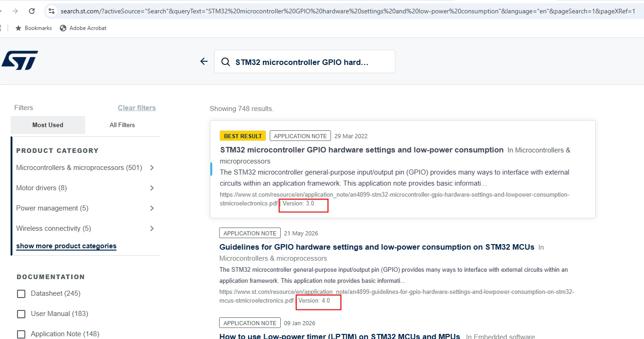Select Motor drivers (8) category
Viewport: 644px width, 339px height.
point(41,188)
